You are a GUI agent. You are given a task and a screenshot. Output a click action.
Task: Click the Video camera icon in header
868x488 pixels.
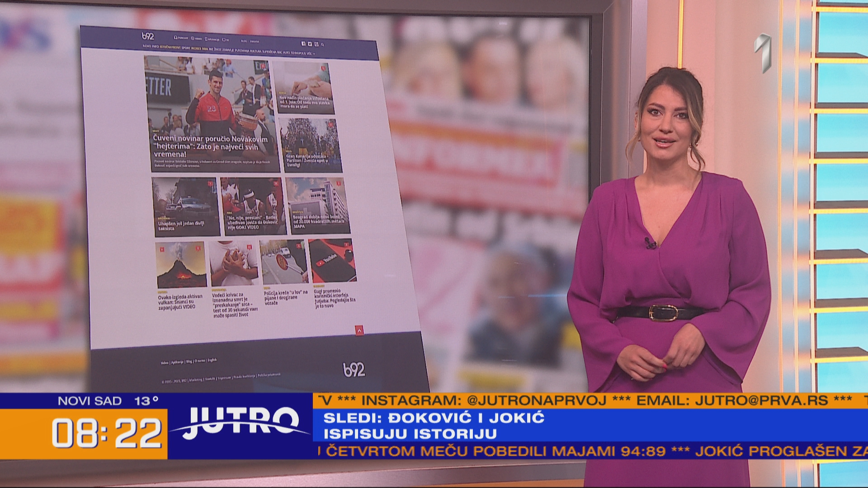(193, 38)
